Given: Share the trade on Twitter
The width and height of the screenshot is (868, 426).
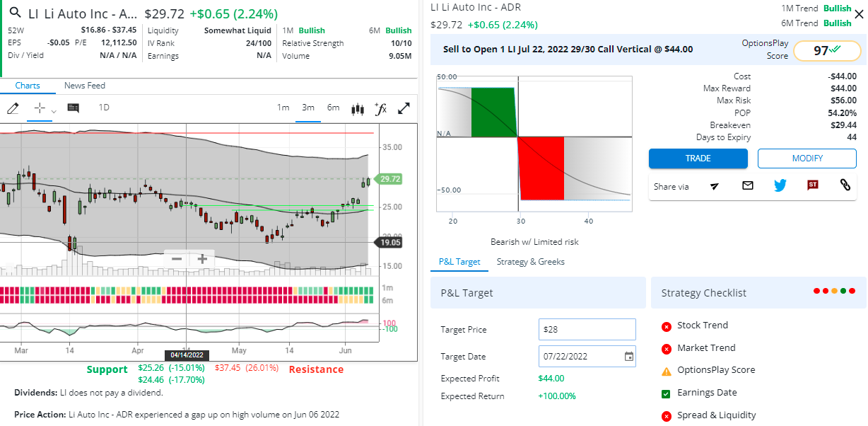Looking at the screenshot, I should 780,185.
